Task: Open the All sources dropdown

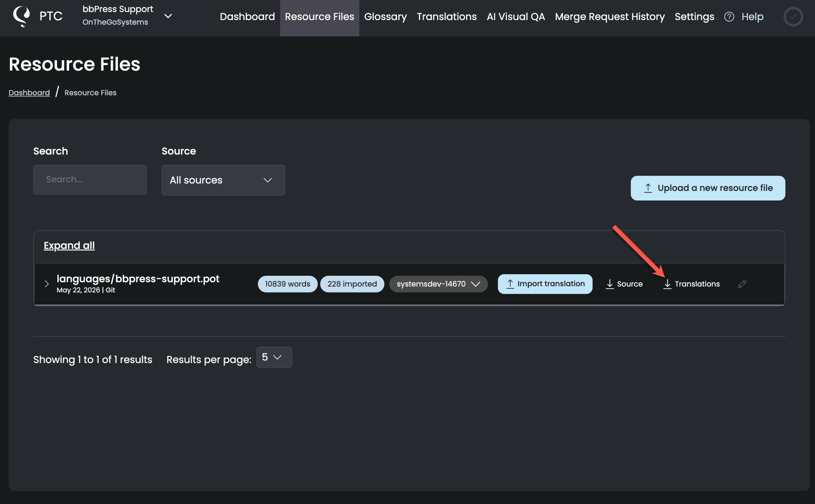Action: (x=223, y=180)
